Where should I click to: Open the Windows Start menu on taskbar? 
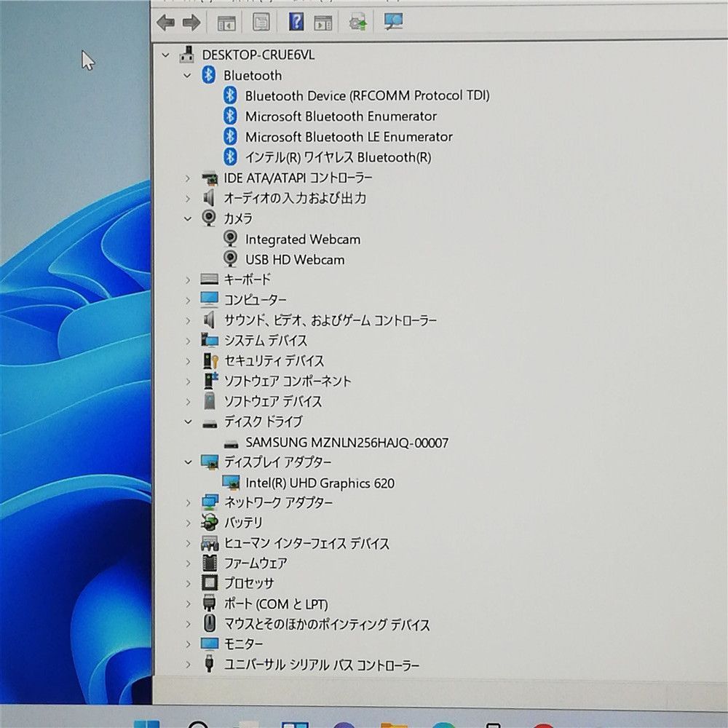click(x=147, y=724)
